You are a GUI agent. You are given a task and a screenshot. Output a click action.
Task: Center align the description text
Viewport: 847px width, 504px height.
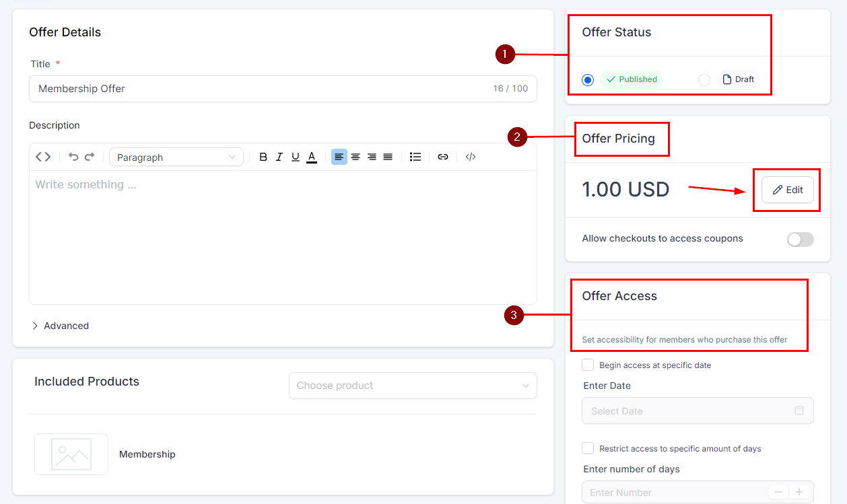pos(355,157)
